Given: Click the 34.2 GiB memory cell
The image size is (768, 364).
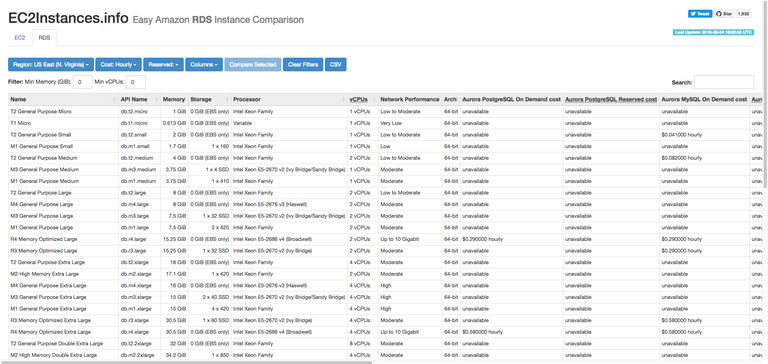Looking at the screenshot, I should pyautogui.click(x=174, y=355).
